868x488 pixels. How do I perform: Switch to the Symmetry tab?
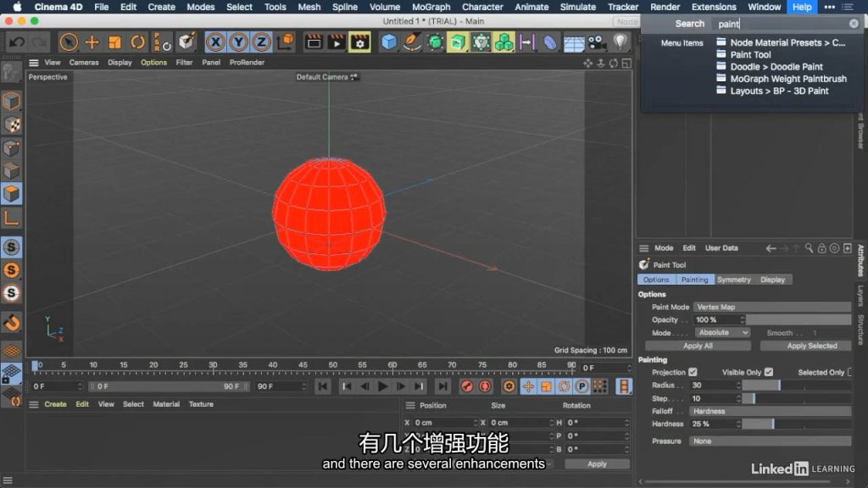click(733, 280)
